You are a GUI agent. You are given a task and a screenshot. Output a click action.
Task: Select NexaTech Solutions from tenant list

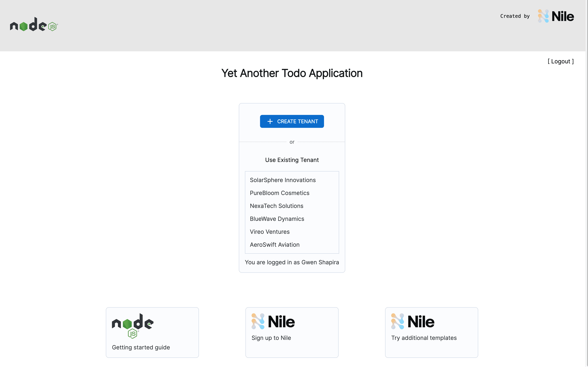pyautogui.click(x=276, y=205)
